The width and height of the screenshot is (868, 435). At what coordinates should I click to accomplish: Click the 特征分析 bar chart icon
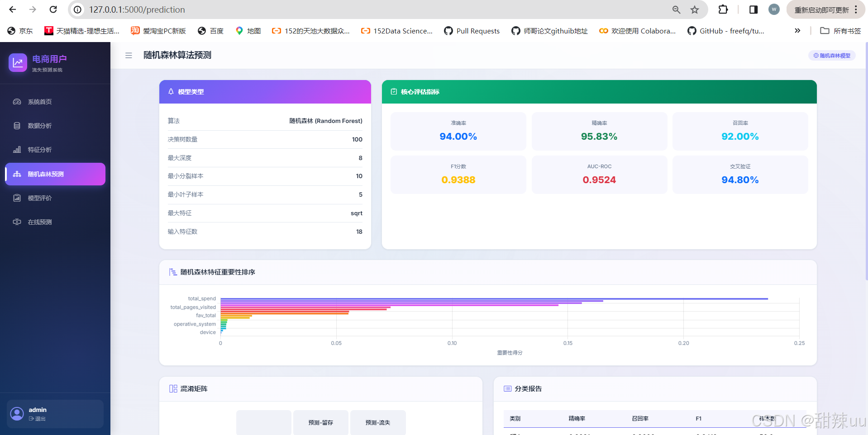pos(17,150)
